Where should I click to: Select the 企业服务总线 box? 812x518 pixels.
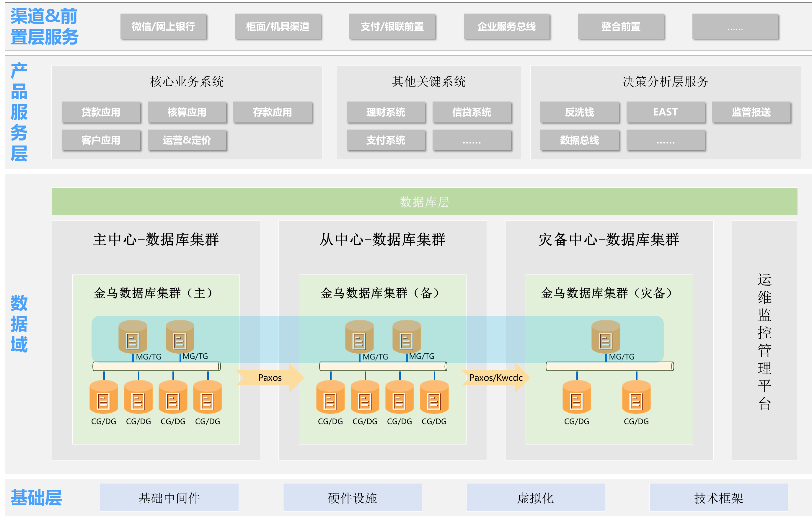[x=506, y=26]
